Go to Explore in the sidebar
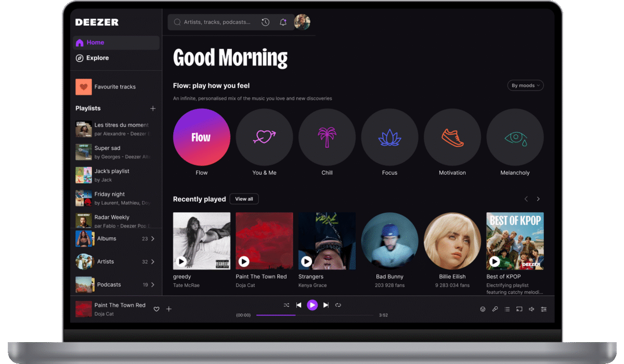 pyautogui.click(x=97, y=58)
